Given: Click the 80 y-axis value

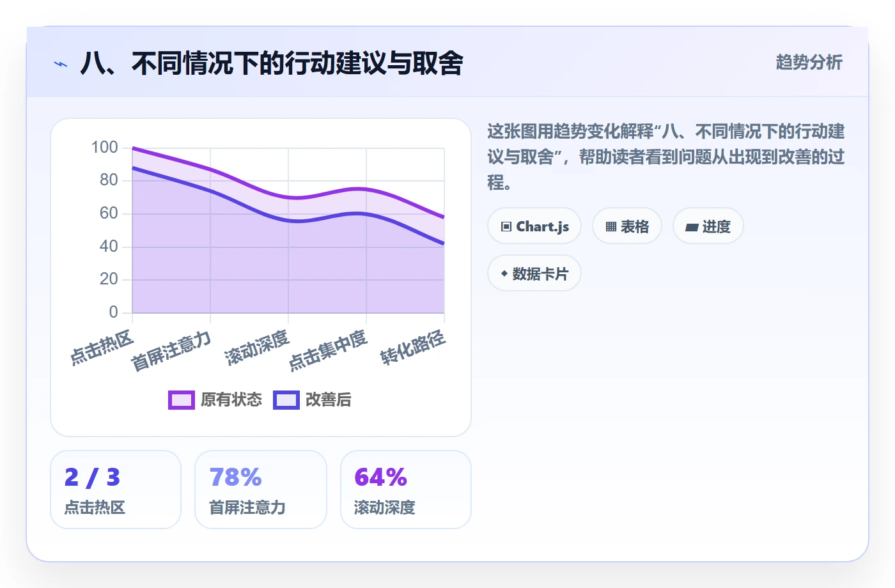Looking at the screenshot, I should point(109,180).
